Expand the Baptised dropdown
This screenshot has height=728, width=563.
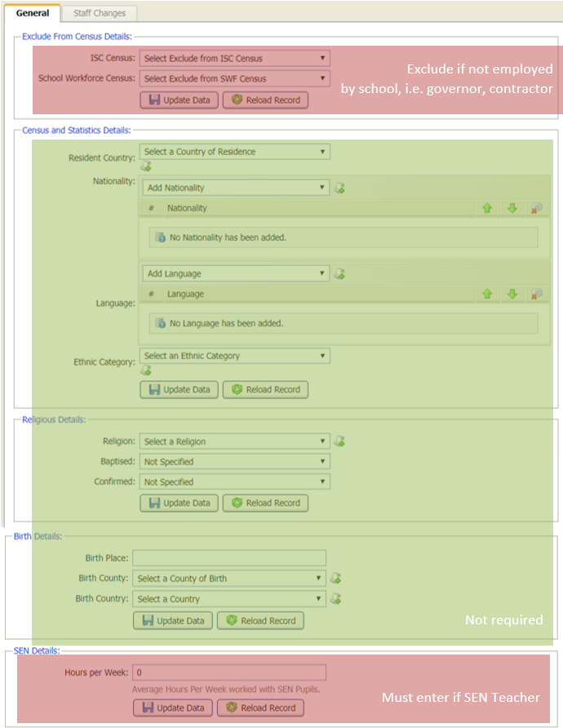235,462
